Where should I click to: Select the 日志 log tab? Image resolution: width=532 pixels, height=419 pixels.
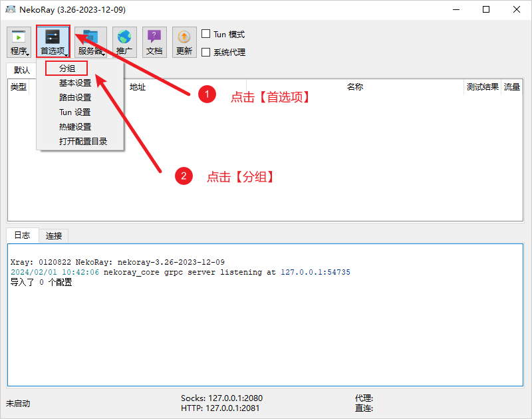[22, 235]
